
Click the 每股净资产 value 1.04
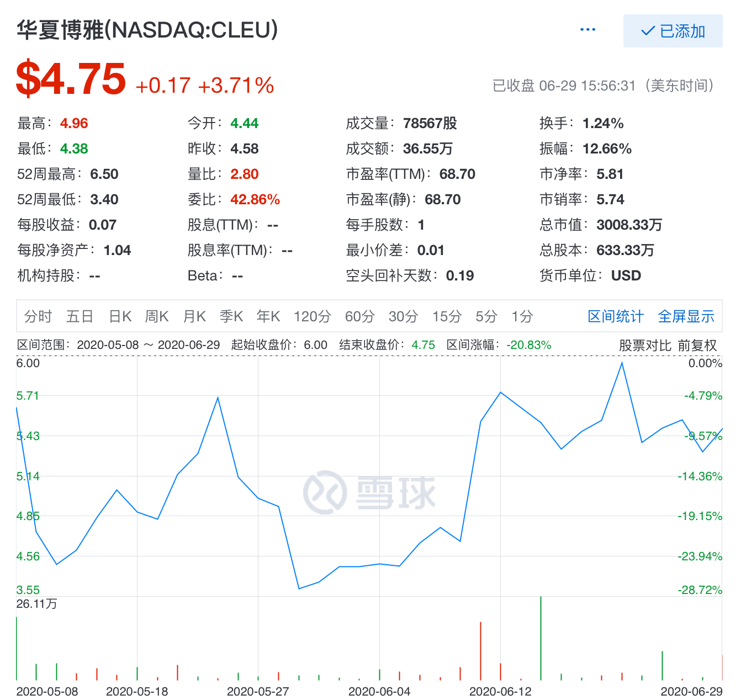tap(117, 250)
